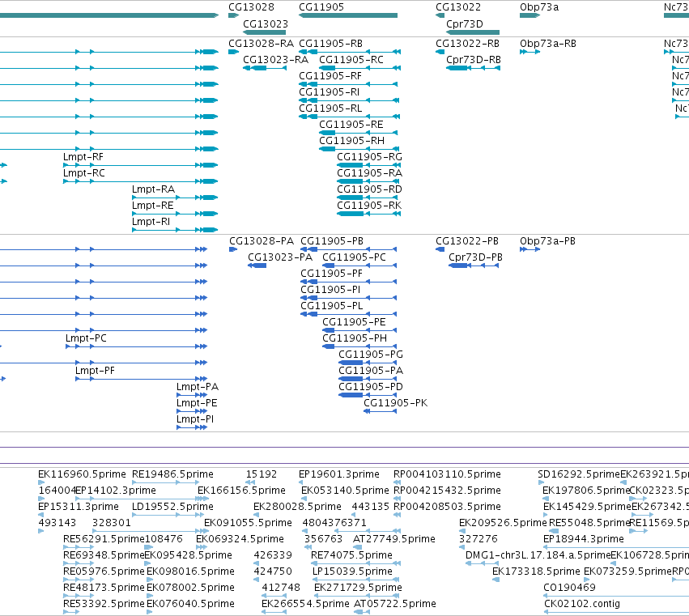This screenshot has height=616, width=689.
Task: Click the CG13023 gene label
Action: click(266, 24)
